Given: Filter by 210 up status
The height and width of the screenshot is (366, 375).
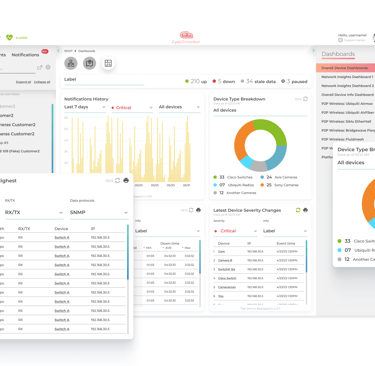Looking at the screenshot, I should 196,81.
